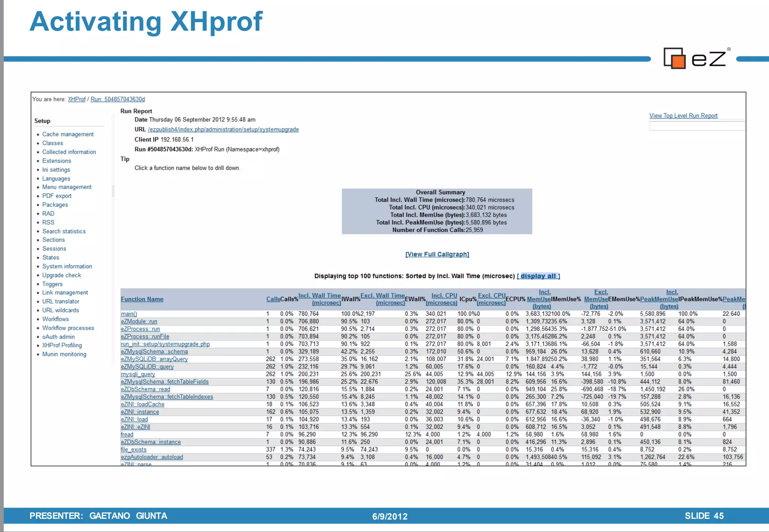Click the eZ logo icon
This screenshot has width=769, height=532.
(x=675, y=59)
